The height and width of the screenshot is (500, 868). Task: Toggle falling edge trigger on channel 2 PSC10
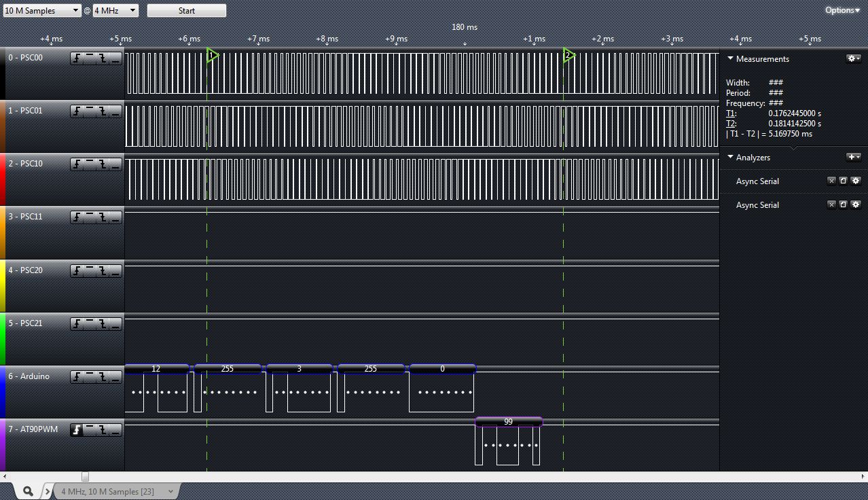tap(103, 164)
